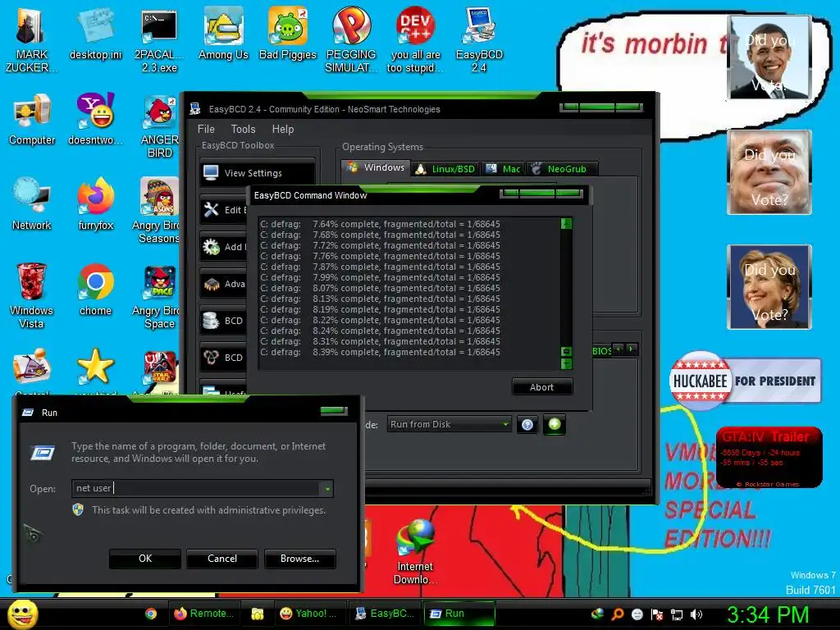Click the Edit toolbox button with wrench icon
This screenshot has width=840, height=630.
click(223, 210)
